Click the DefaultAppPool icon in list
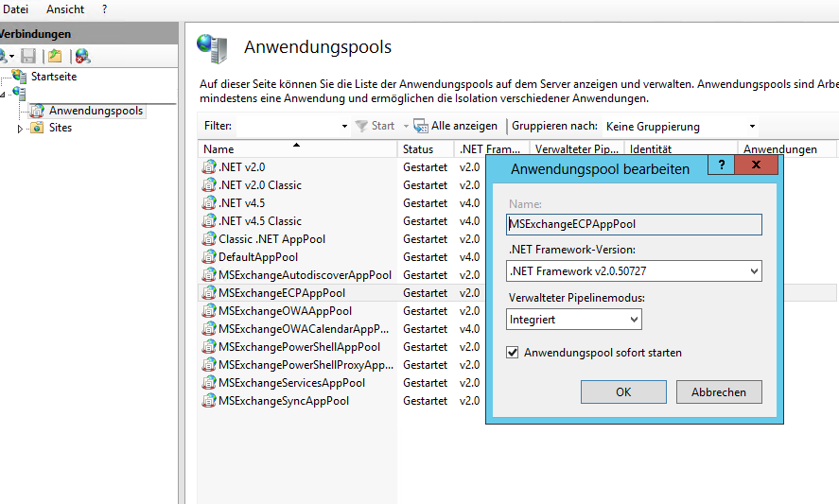This screenshot has height=504, width=839. pos(209,257)
